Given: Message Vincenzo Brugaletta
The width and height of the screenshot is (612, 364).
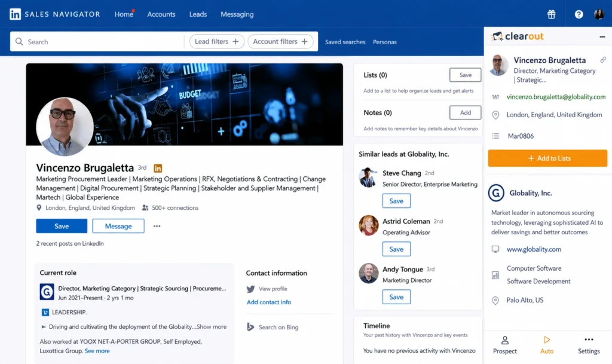Looking at the screenshot, I should (x=118, y=226).
